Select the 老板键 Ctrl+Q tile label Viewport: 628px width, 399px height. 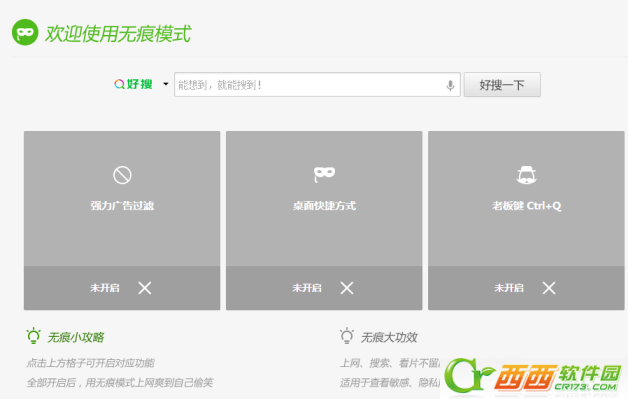[526, 206]
